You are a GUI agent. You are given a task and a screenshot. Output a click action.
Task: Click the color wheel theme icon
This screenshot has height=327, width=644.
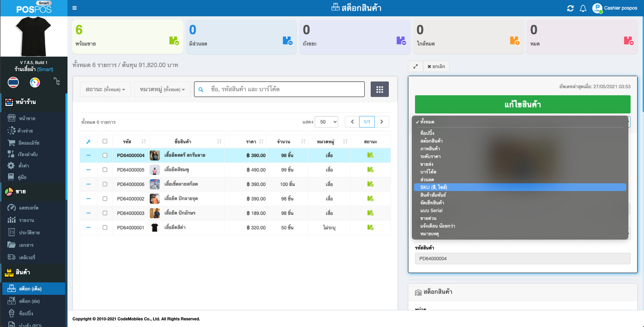(35, 82)
